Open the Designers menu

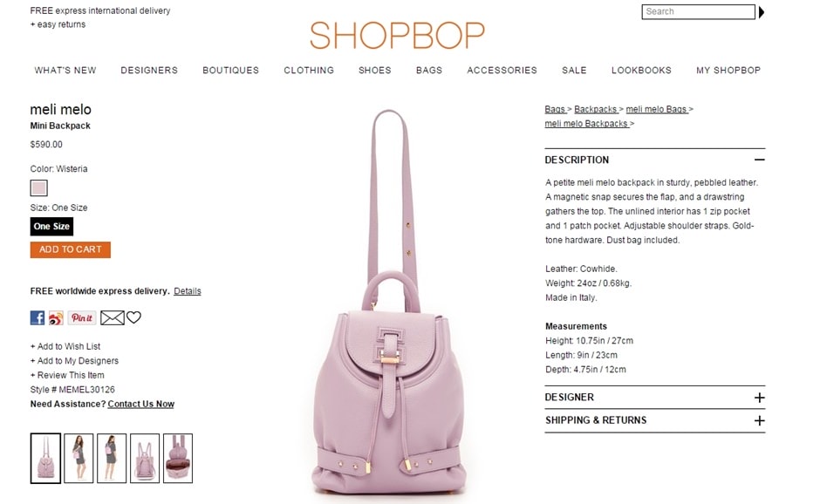tap(149, 70)
